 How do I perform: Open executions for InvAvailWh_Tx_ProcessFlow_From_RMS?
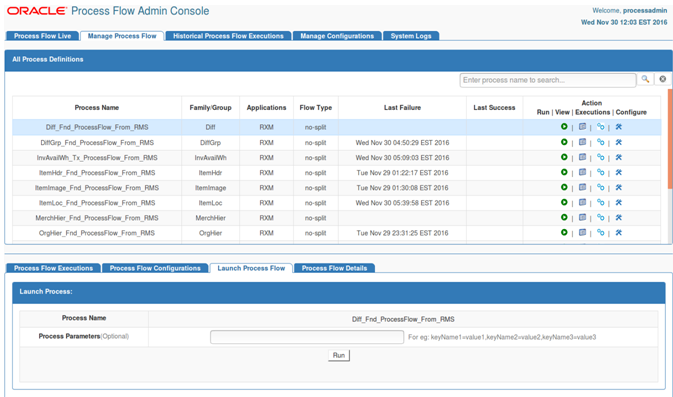(x=600, y=157)
